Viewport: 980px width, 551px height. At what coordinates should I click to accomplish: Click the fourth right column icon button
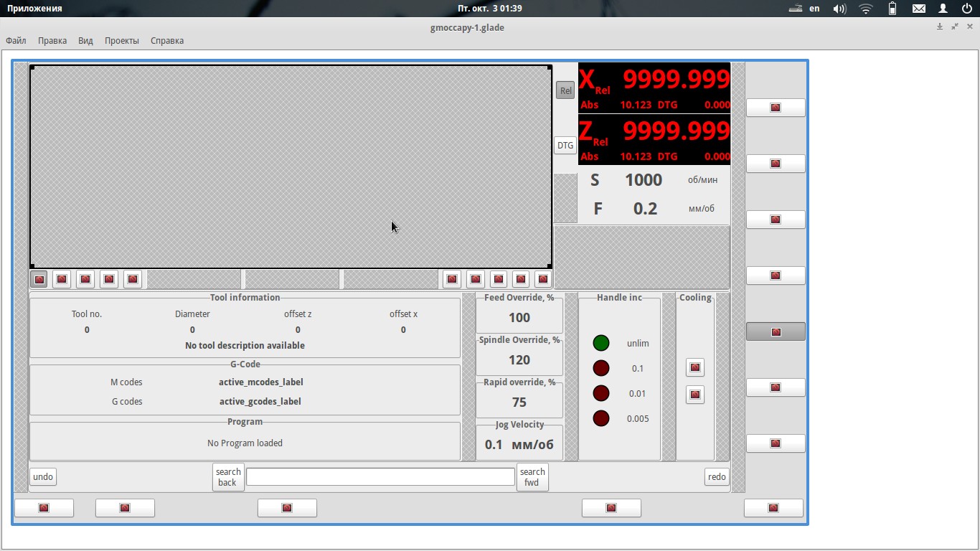(x=776, y=275)
